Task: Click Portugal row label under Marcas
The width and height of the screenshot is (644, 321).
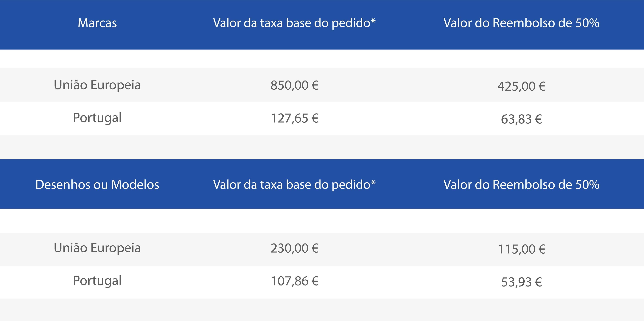Action: click(x=97, y=118)
